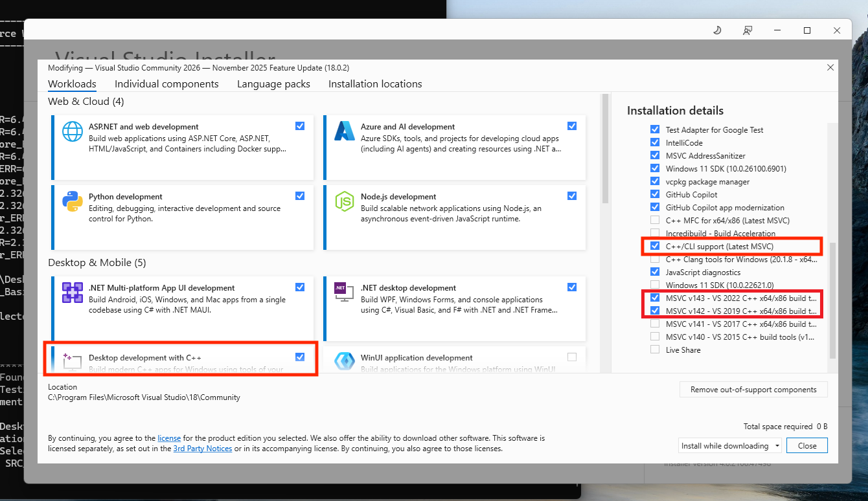Click the workloads list vertical scrollbar
868x501 pixels.
coord(606,149)
